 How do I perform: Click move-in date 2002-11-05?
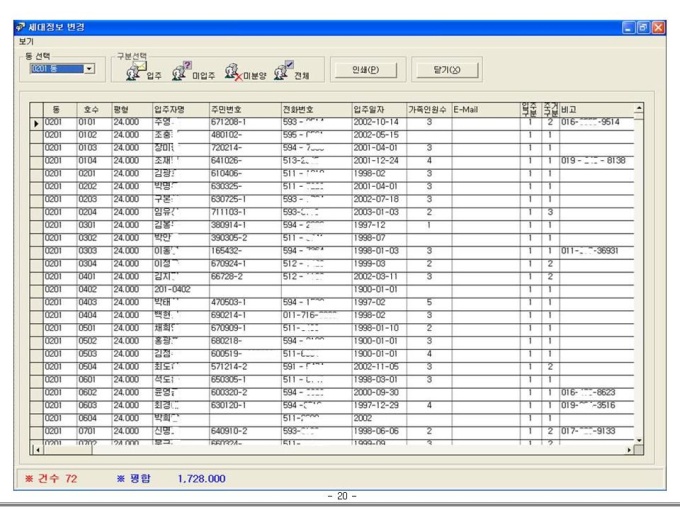coord(379,367)
